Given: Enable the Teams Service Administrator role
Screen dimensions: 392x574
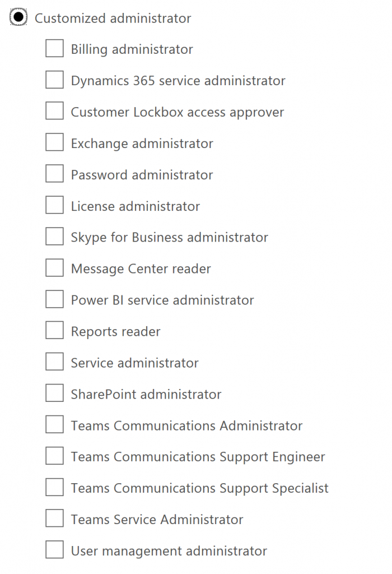Looking at the screenshot, I should coord(54,519).
